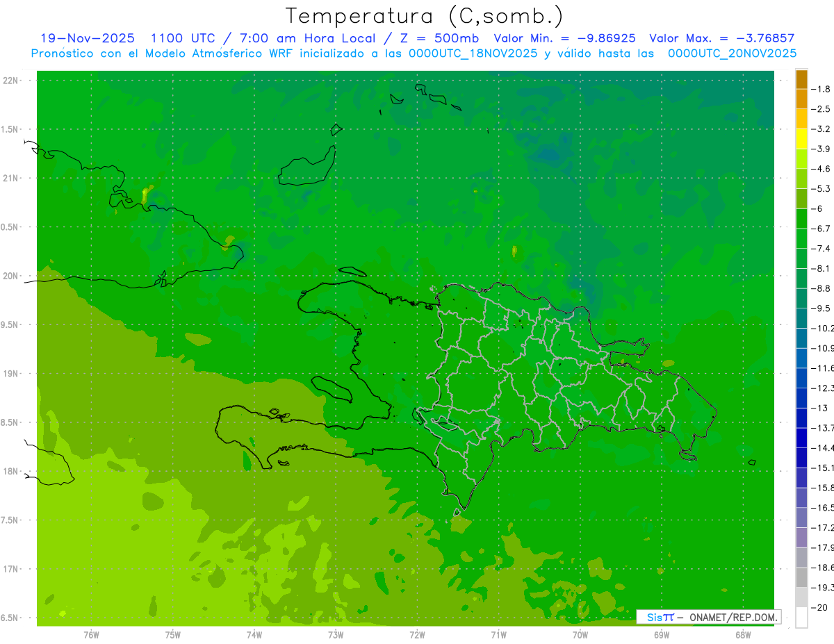Click the dark blue color bar segment between -13.7 and -14.4

[801, 438]
